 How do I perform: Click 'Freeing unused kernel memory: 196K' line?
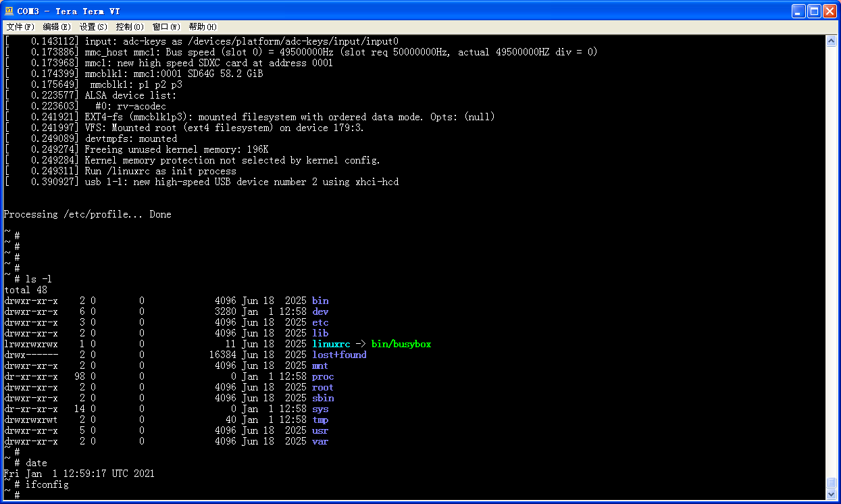click(136, 149)
